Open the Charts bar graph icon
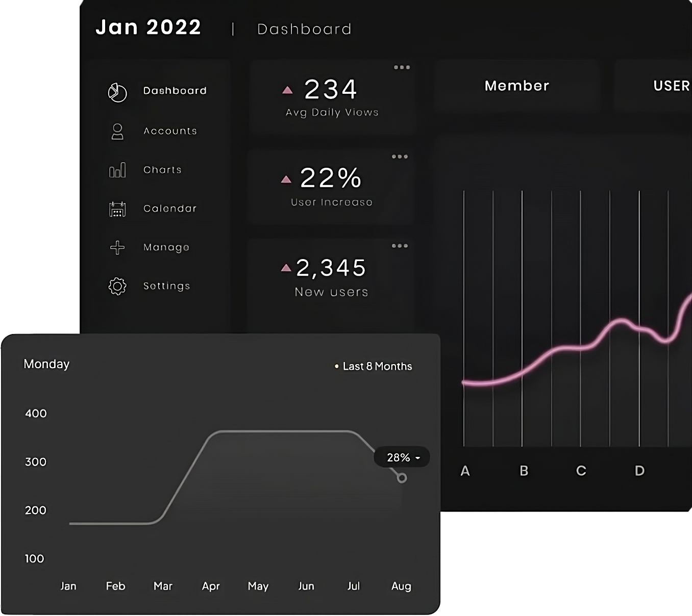The image size is (692, 616). point(117,170)
